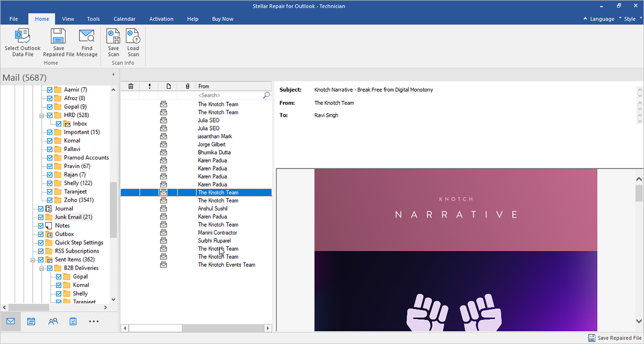The width and height of the screenshot is (644, 344).
Task: Select email from jasanthan Mark
Action: 215,136
